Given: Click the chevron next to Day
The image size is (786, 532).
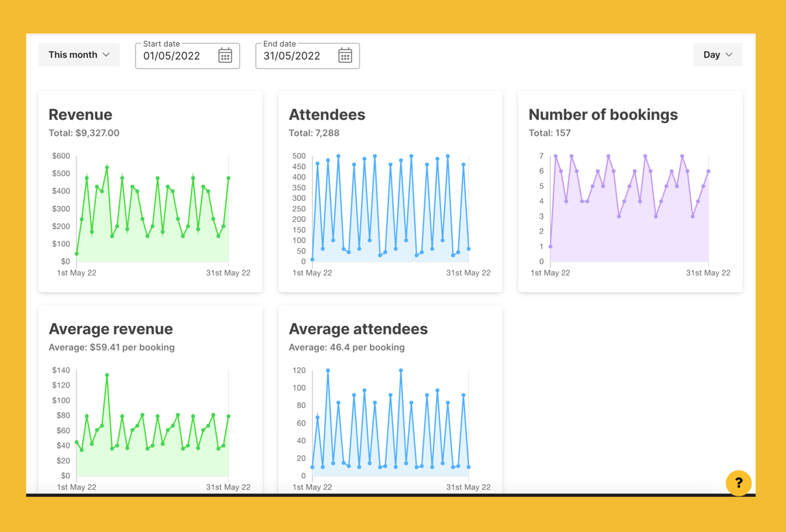Looking at the screenshot, I should (x=728, y=54).
